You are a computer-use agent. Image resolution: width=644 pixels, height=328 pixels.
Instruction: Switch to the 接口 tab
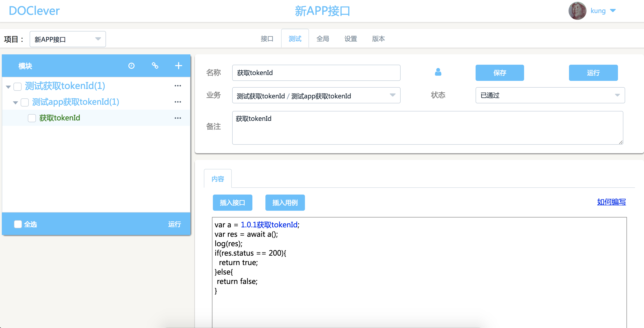[x=267, y=39]
